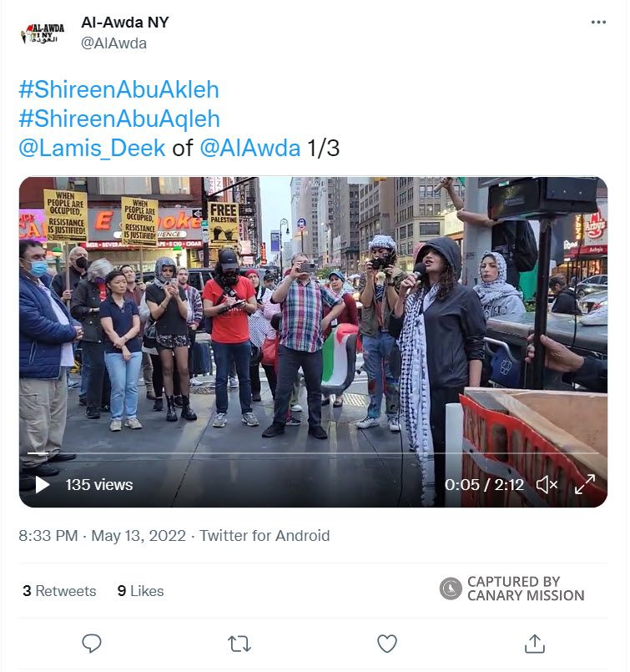The image size is (630, 672).
Task: Click the Al-Awda NY profile avatar
Action: (43, 33)
